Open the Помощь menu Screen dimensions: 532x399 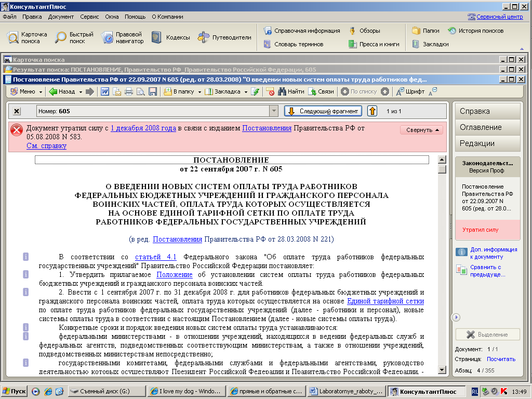pos(135,17)
